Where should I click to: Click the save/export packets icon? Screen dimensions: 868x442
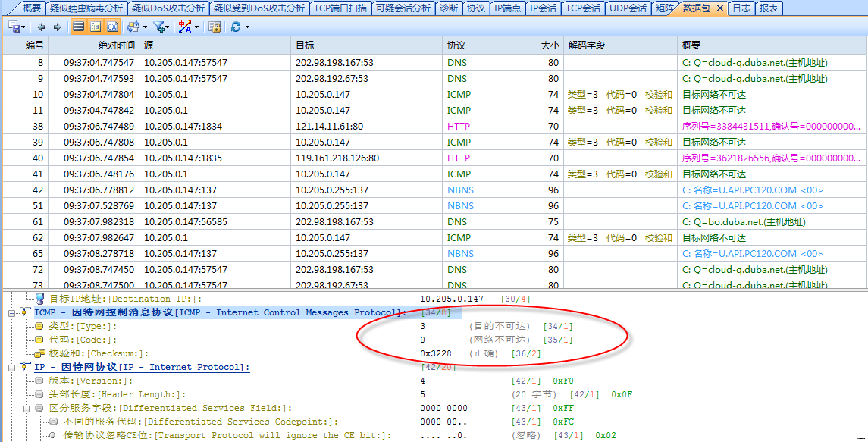tap(14, 27)
